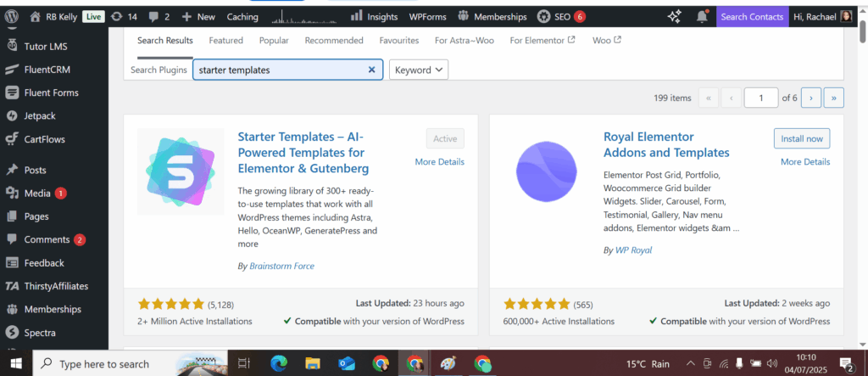This screenshot has height=376, width=868.
Task: Click the Royal Elementor Addons logo
Action: click(547, 171)
